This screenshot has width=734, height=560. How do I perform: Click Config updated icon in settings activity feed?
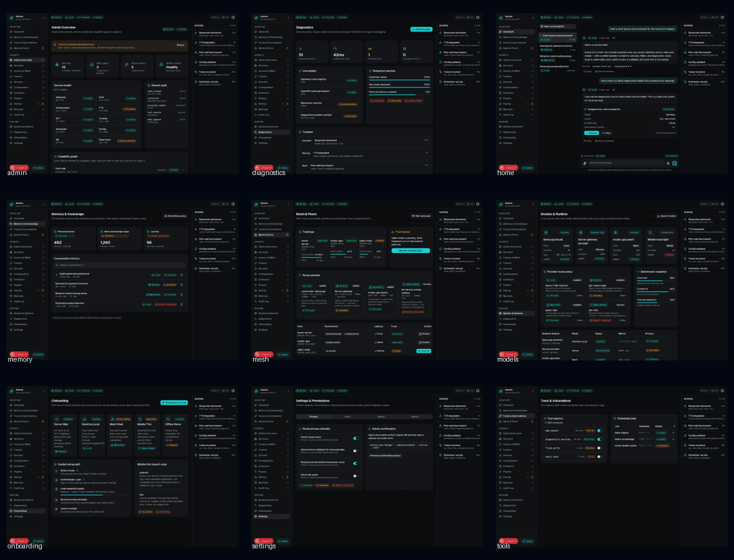pyautogui.click(x=441, y=436)
